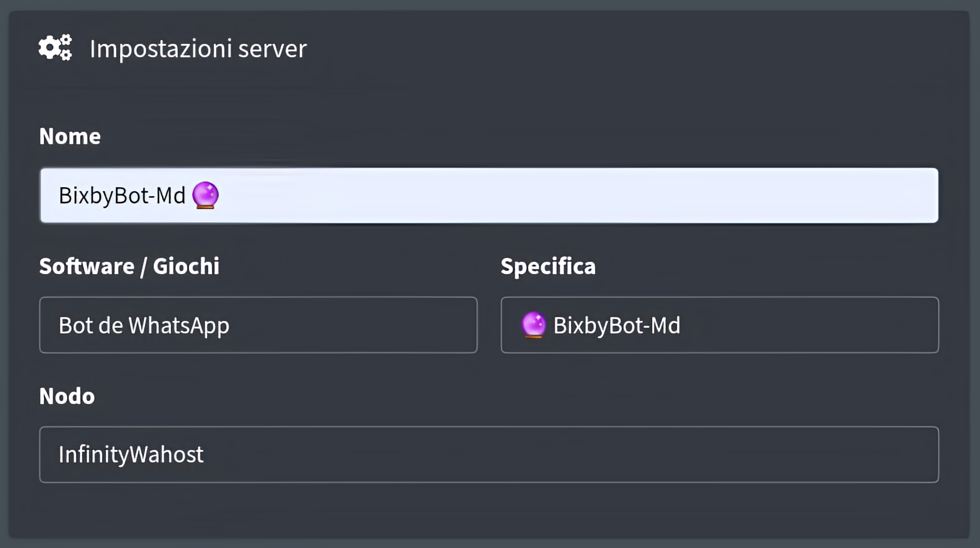Click the Bot de WhatsApp value text
This screenshot has width=980, height=548.
click(144, 325)
